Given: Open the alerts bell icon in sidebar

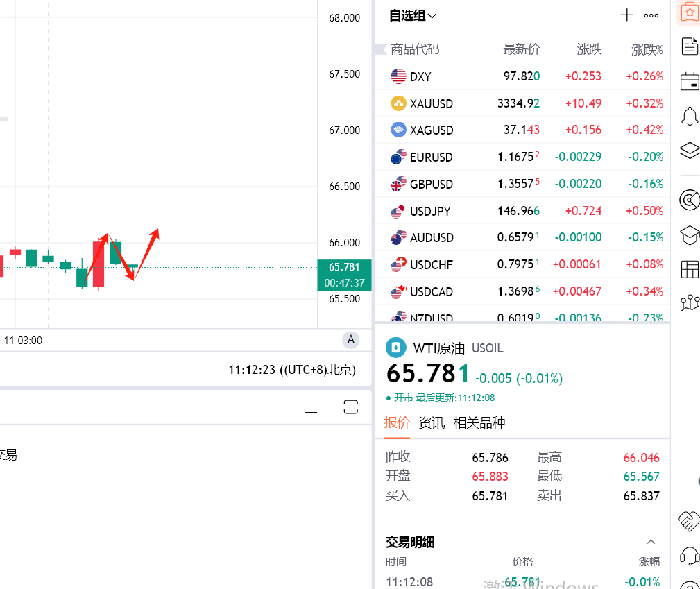Looking at the screenshot, I should (690, 116).
